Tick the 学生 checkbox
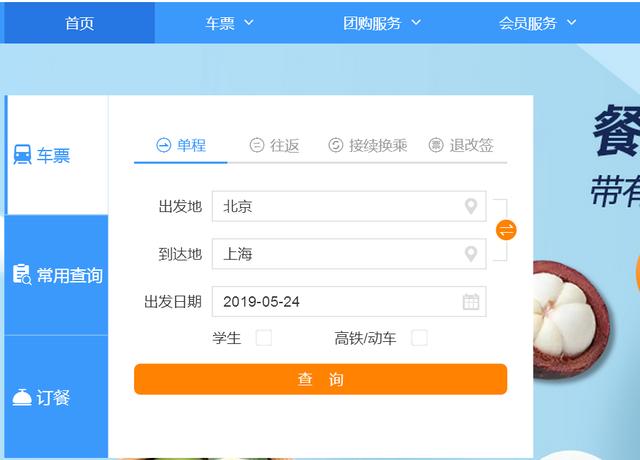Viewport: 640px width, 460px height. click(264, 338)
